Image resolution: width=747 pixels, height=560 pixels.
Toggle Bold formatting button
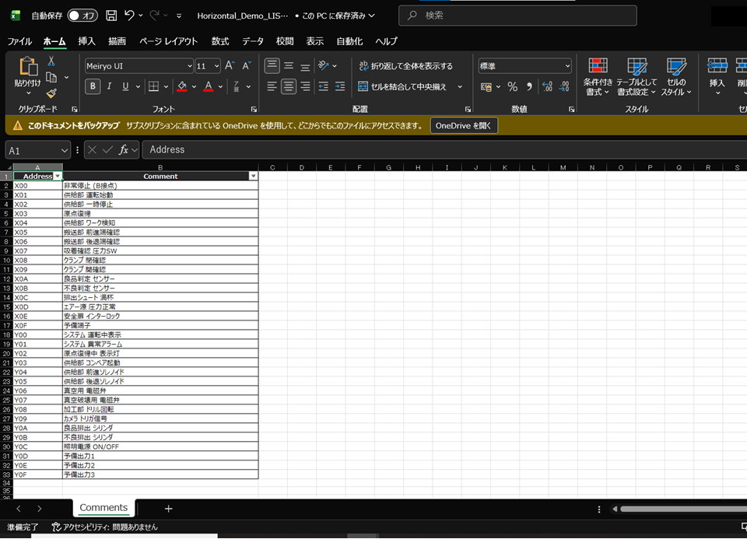pyautogui.click(x=93, y=86)
